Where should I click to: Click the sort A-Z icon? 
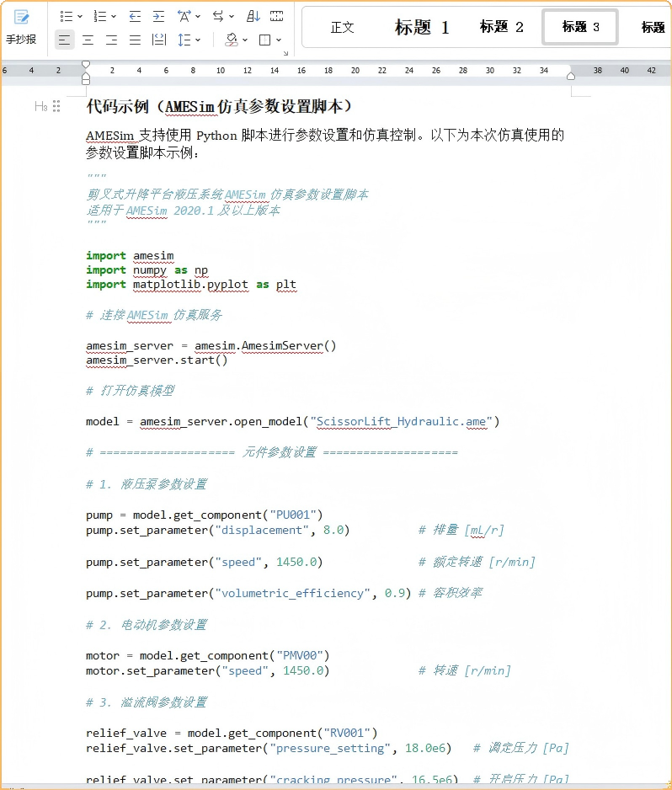tap(253, 16)
